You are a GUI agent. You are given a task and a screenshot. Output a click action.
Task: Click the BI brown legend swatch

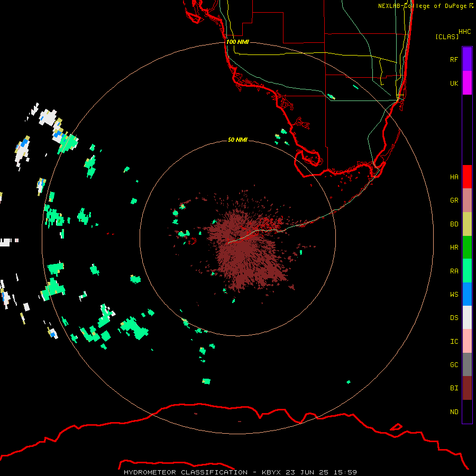[467, 388]
